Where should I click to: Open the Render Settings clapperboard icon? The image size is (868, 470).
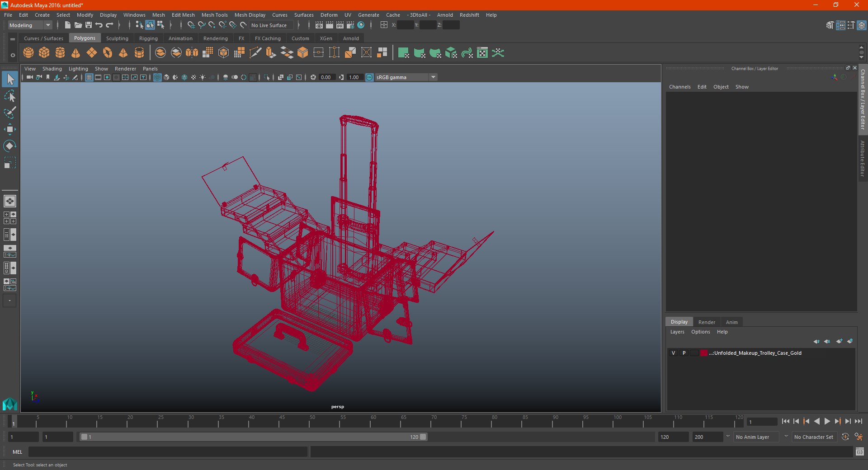pyautogui.click(x=350, y=25)
